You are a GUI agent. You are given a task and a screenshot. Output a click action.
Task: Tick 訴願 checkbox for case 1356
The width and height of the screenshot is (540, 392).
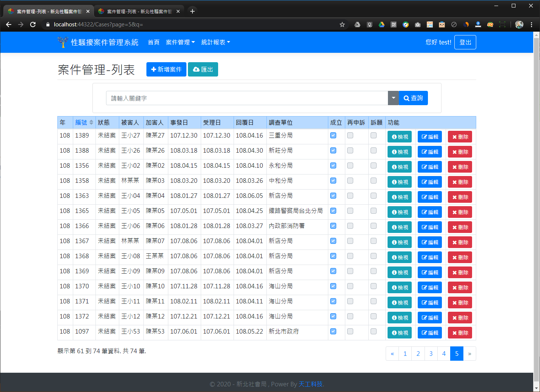click(374, 165)
